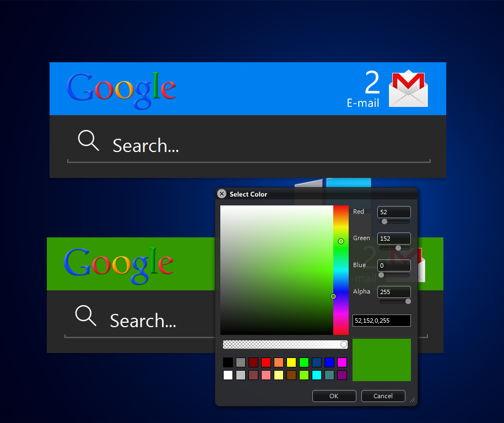Pick the maroon color swatch

[253, 362]
